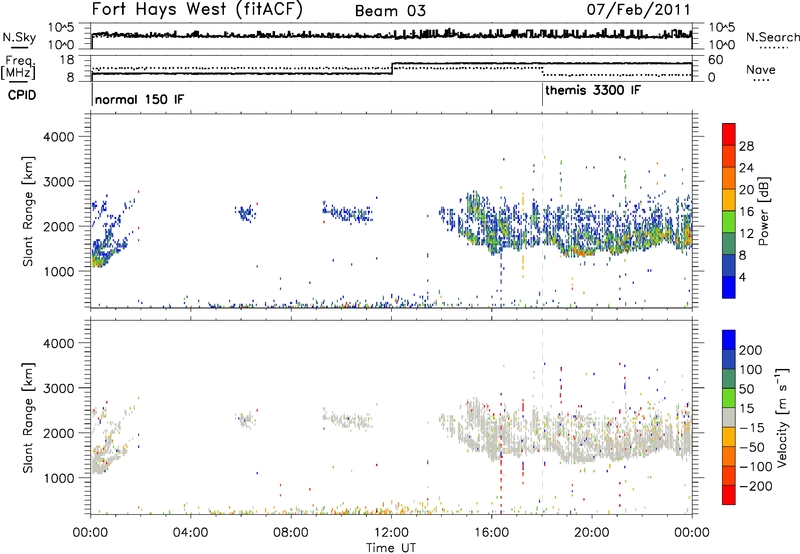Click the '1000' tick on power panel

click(59, 271)
